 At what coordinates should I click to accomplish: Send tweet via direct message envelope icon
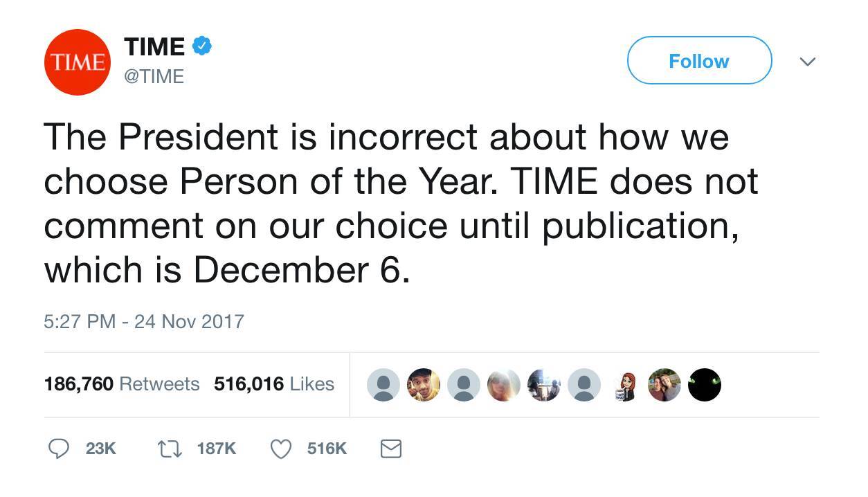click(x=391, y=449)
